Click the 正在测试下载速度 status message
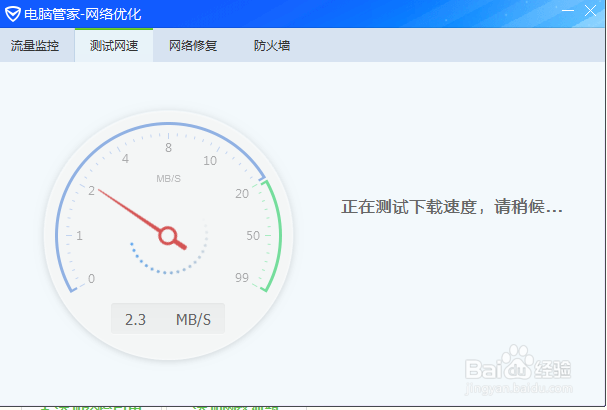607x410 pixels. pos(452,207)
